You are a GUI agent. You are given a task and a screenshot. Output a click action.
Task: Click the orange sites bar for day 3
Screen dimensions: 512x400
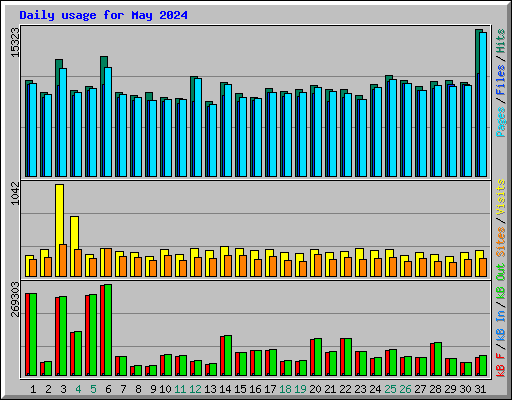pyautogui.click(x=63, y=260)
